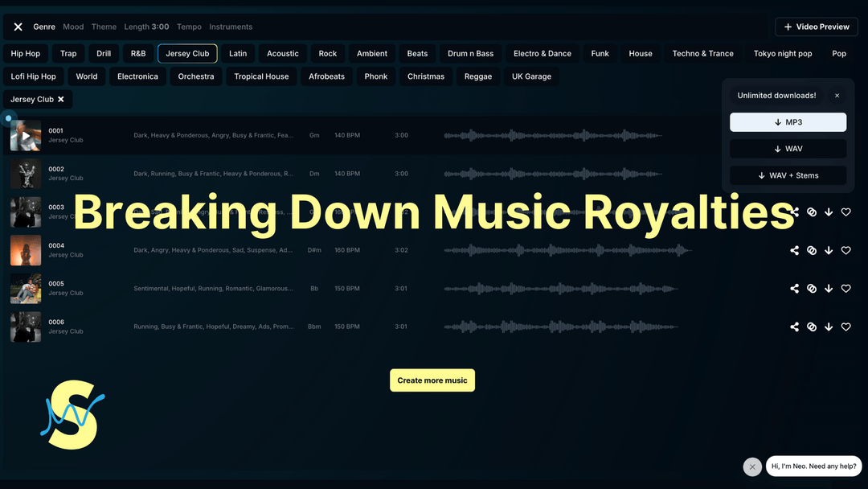Switch to the Genre filter tab

(44, 26)
